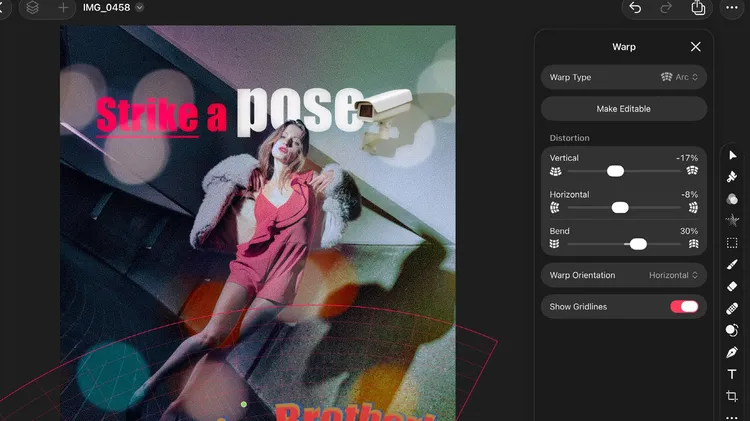
Task: Open the Warp Type Arc dropdown
Action: [x=680, y=77]
